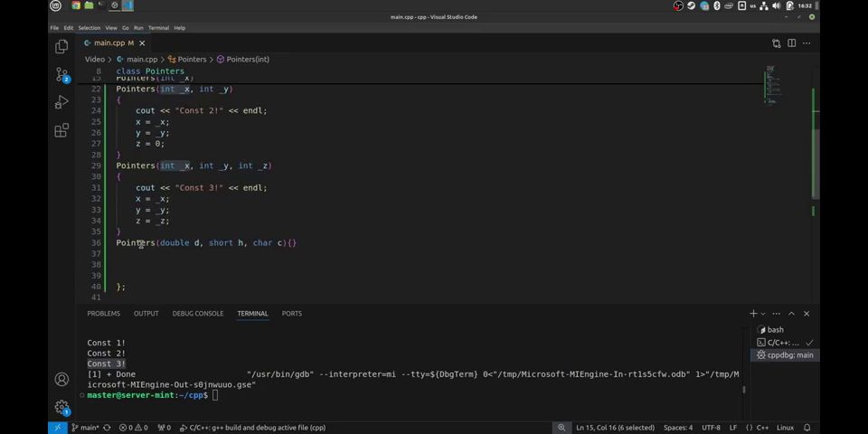
Task: Close the main.cpp editor tab
Action: click(142, 42)
